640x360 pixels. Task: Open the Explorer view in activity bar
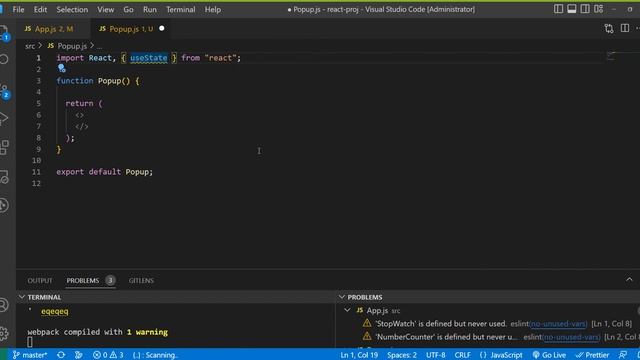(x=4, y=32)
